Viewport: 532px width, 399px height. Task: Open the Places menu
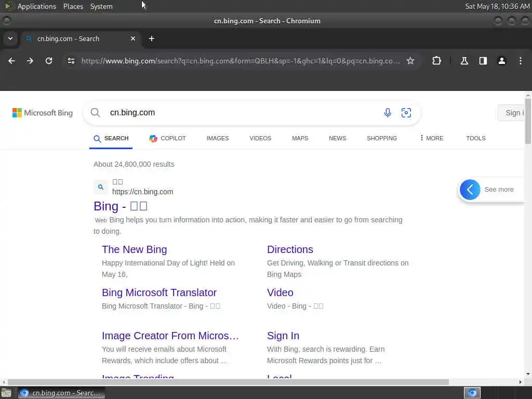coord(73,6)
